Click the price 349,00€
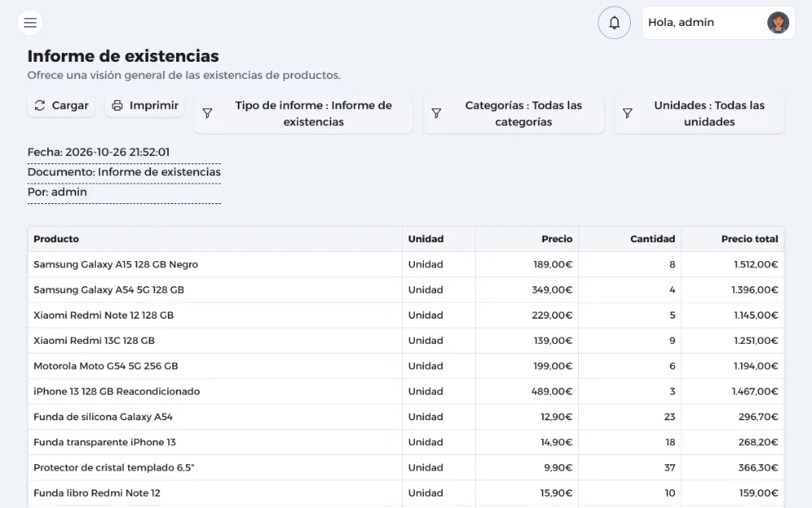The height and width of the screenshot is (508, 812). 552,290
